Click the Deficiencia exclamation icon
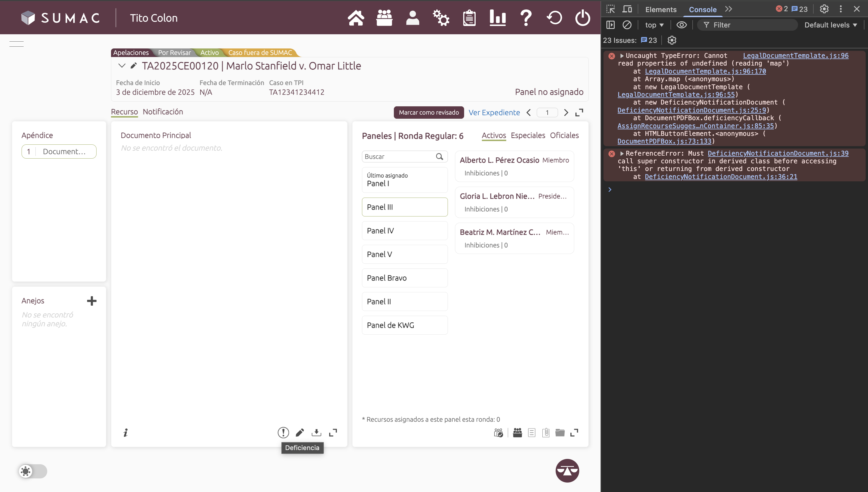Image resolution: width=868 pixels, height=492 pixels. 283,433
